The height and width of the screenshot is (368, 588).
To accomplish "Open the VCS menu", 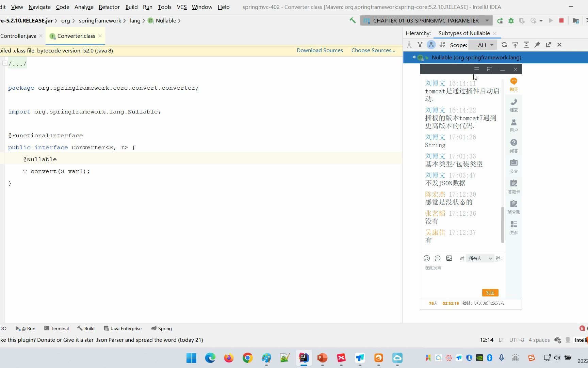I will (182, 7).
